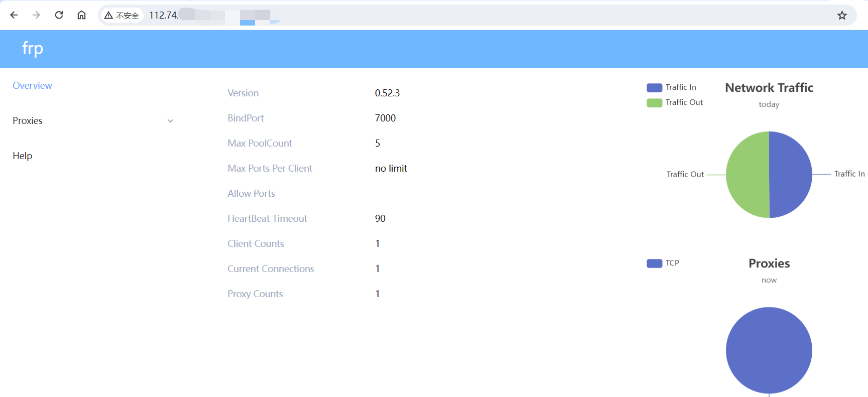Select the BindPort value 7000
The height and width of the screenshot is (397, 868).
point(386,118)
